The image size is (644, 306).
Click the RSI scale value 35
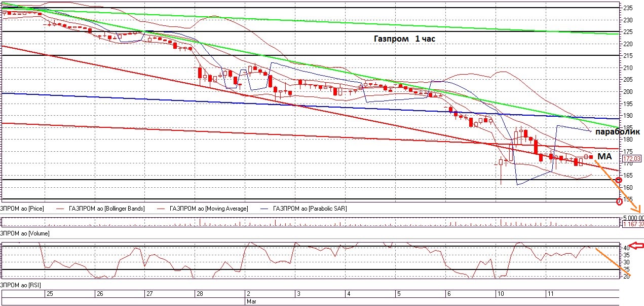(x=626, y=255)
